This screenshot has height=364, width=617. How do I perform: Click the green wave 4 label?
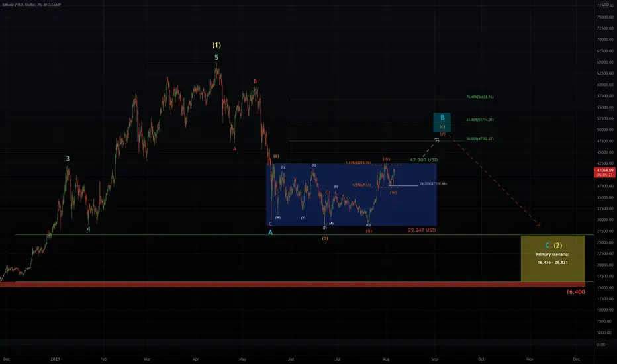(x=88, y=229)
